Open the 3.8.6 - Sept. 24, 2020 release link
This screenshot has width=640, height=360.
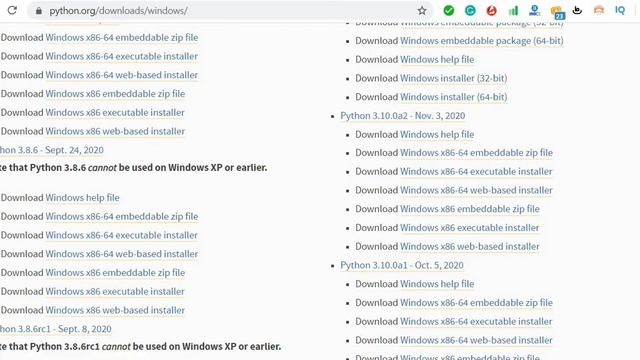coord(51,150)
